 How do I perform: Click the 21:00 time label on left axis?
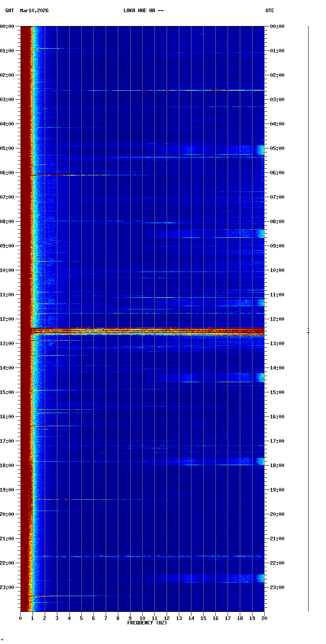[x=7, y=539]
